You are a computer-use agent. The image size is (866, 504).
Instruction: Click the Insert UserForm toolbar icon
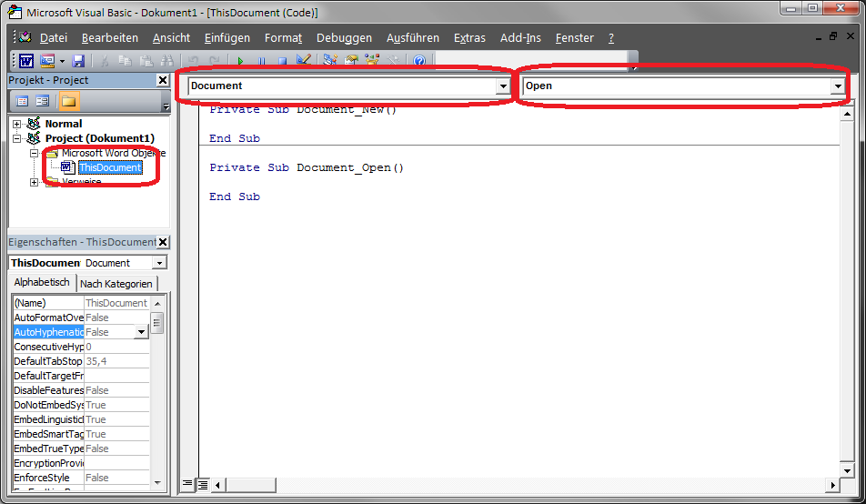pyautogui.click(x=47, y=60)
